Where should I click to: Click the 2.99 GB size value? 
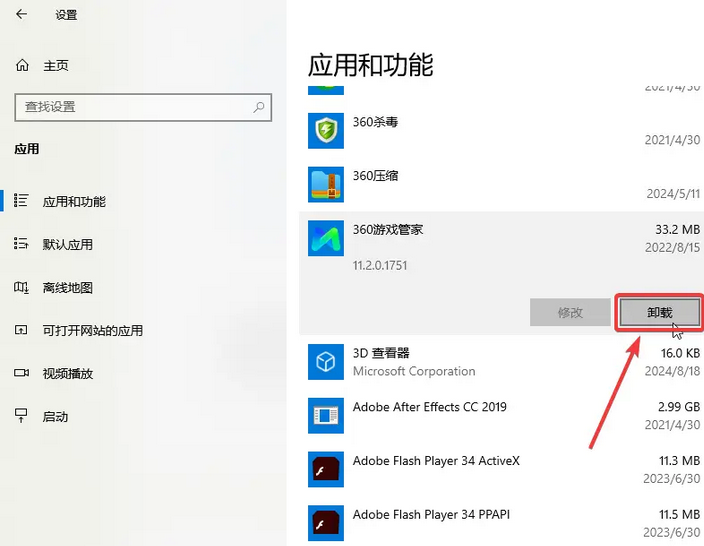tap(679, 407)
